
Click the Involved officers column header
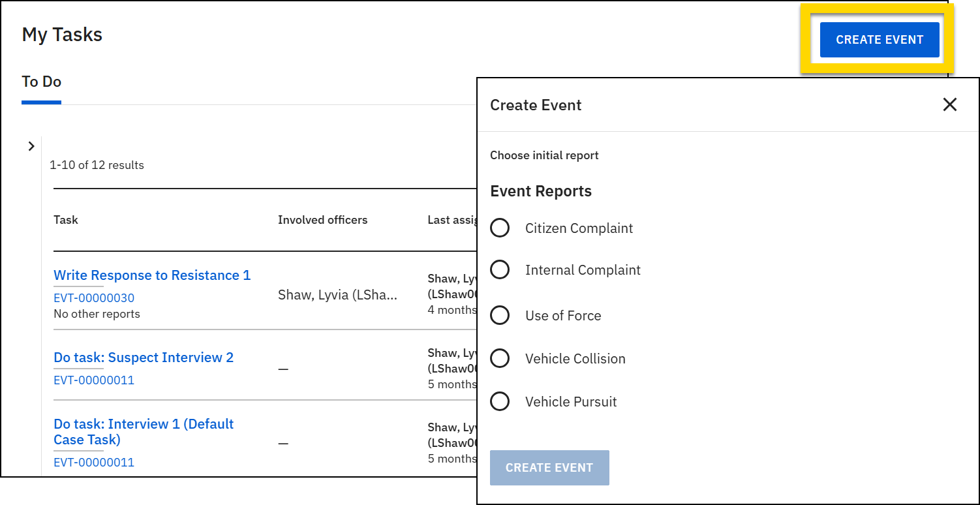click(322, 220)
